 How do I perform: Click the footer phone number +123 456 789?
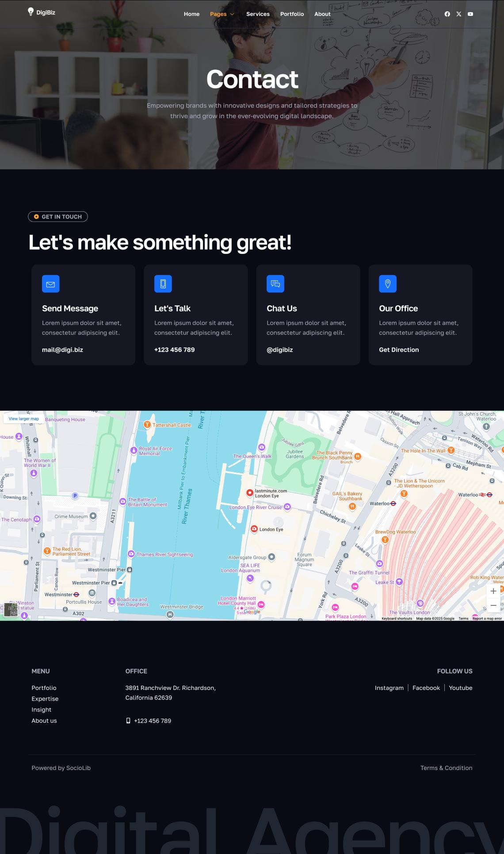pos(153,720)
